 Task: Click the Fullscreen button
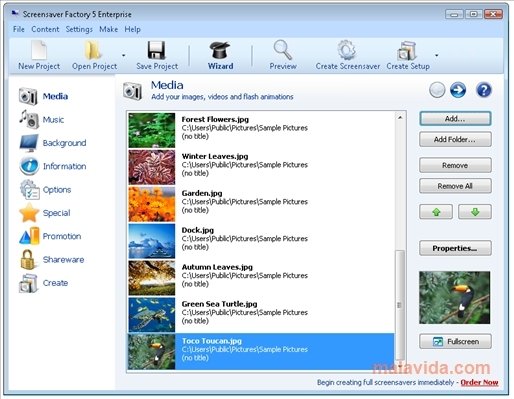(455, 342)
